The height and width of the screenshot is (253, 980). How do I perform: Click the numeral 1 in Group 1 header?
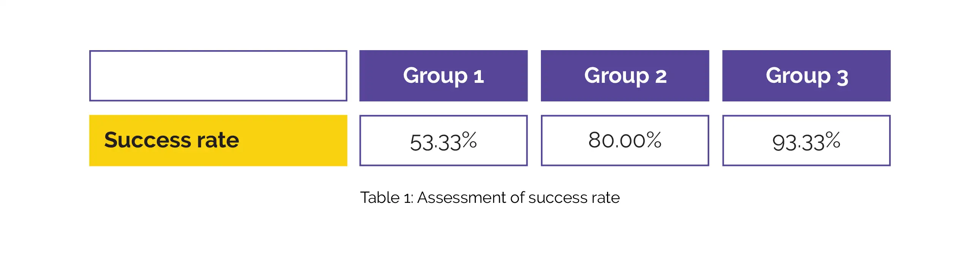click(479, 77)
